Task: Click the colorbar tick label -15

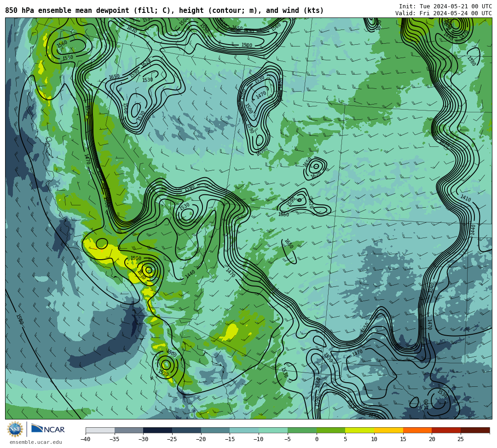Action: [x=230, y=439]
